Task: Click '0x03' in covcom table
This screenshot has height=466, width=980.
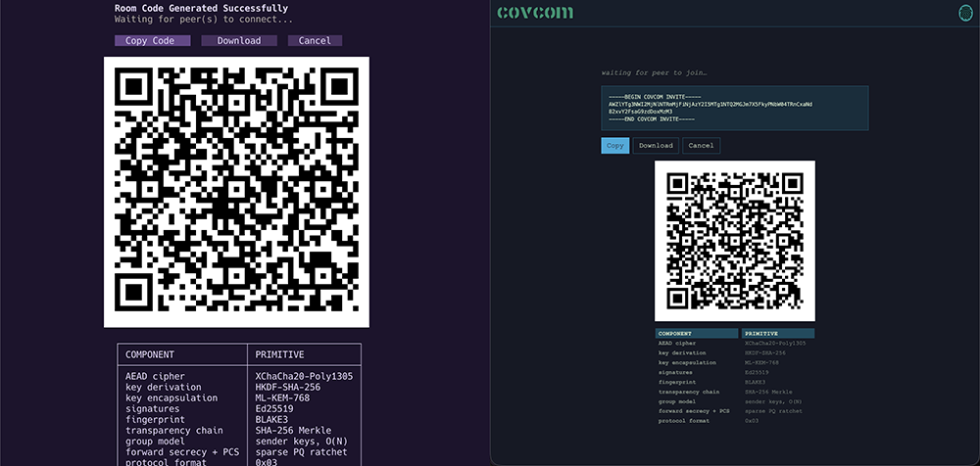Action: pos(752,420)
